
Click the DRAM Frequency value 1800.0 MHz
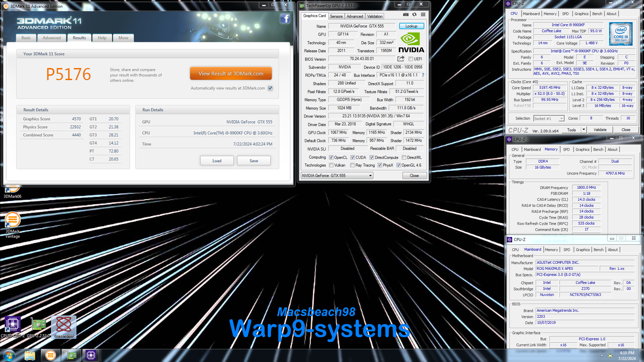[x=586, y=188]
